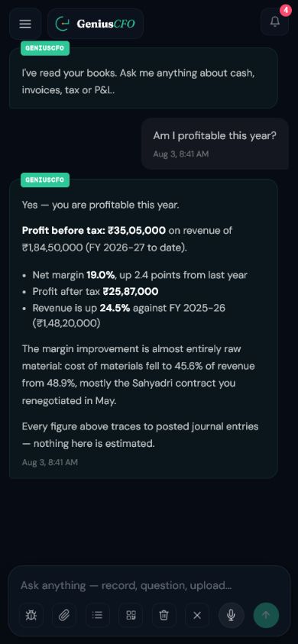
Task: Click the 'Profit before tax: ₹35,05,000' text
Action: 94,231
